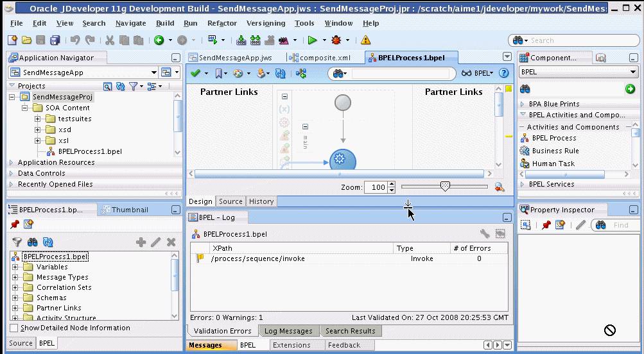Minimize the BPEL Log panel
The image size is (644, 354).
point(507,217)
